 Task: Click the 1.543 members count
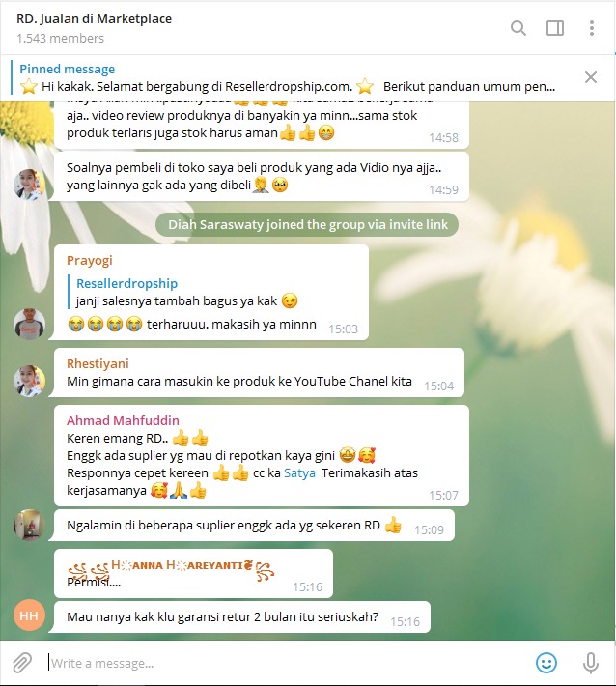60,39
